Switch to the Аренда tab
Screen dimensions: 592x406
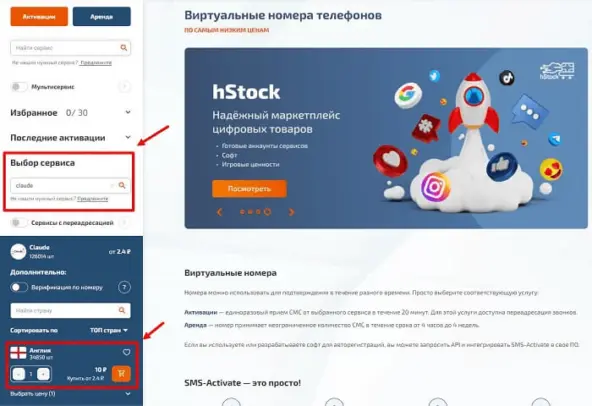(102, 17)
